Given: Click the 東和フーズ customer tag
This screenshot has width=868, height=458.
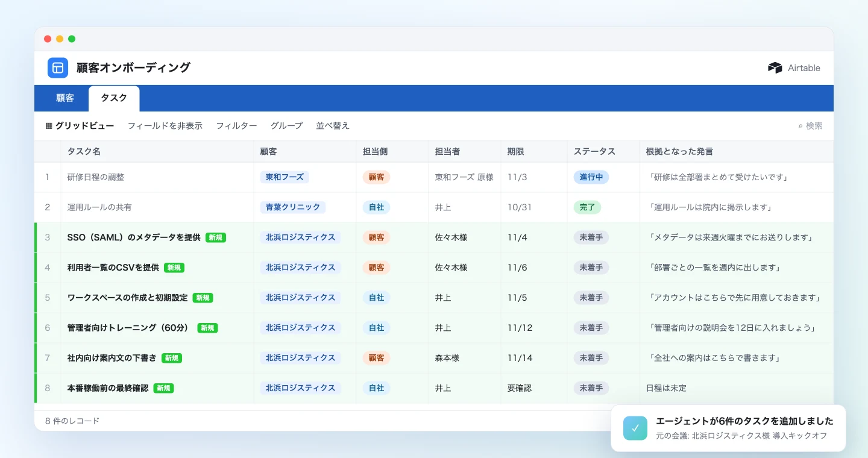Looking at the screenshot, I should [x=285, y=177].
